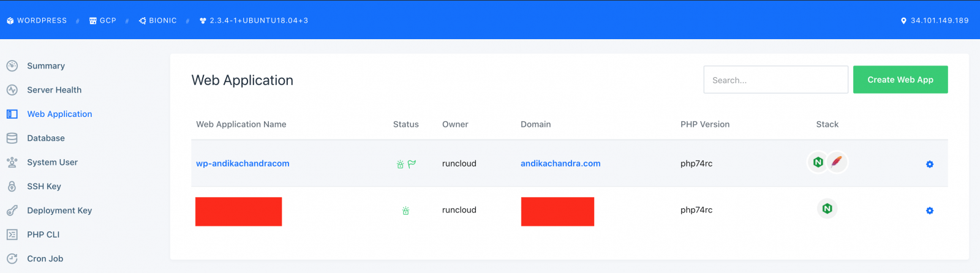This screenshot has width=980, height=273.
Task: Click the server IP 34.101.149.189
Action: tap(940, 21)
